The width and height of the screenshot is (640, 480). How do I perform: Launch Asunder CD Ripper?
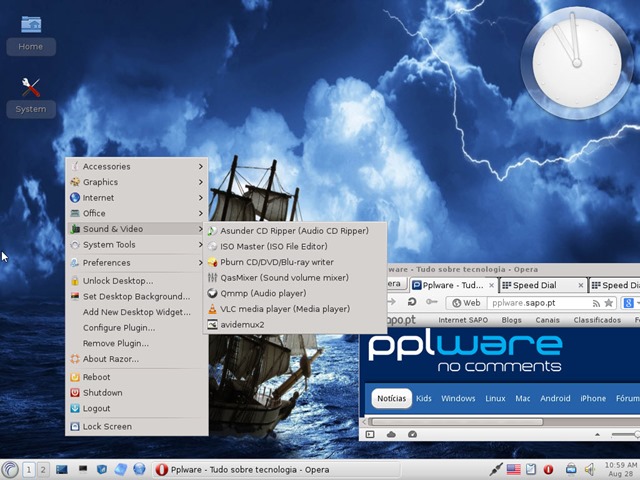click(294, 231)
